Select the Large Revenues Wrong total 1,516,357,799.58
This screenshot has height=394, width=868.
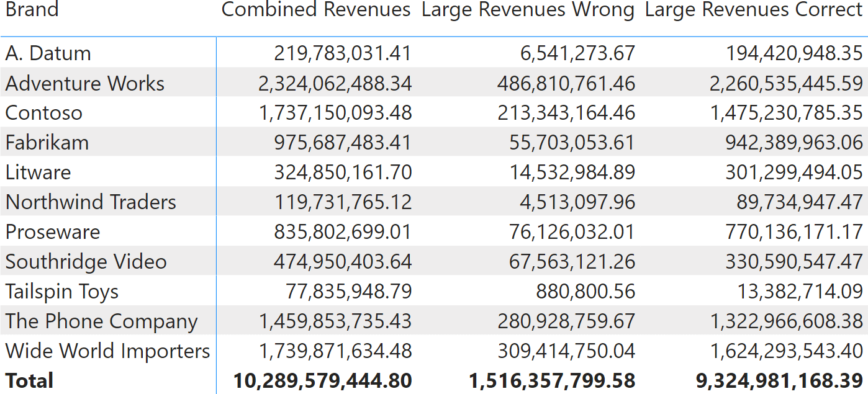tap(553, 380)
